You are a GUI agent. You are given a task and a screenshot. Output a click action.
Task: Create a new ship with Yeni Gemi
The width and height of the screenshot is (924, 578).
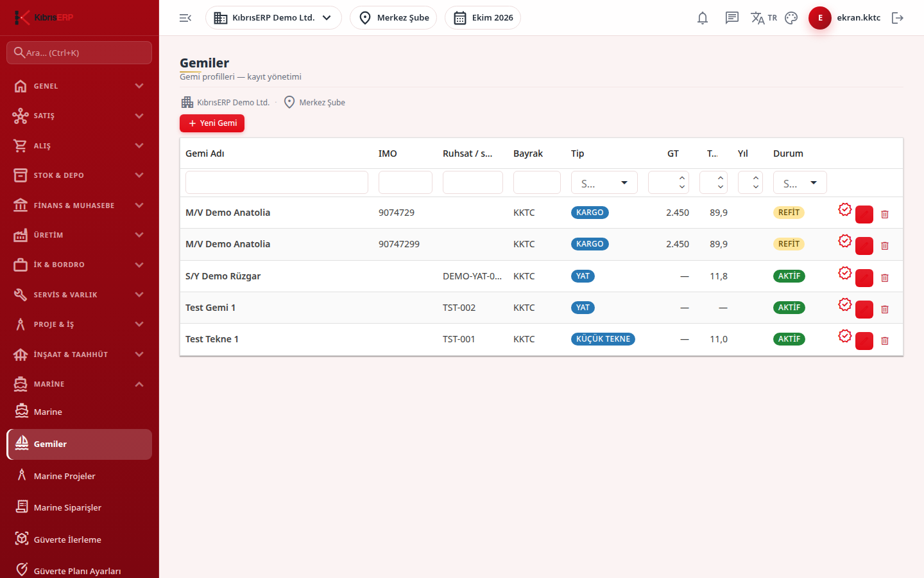pos(212,123)
